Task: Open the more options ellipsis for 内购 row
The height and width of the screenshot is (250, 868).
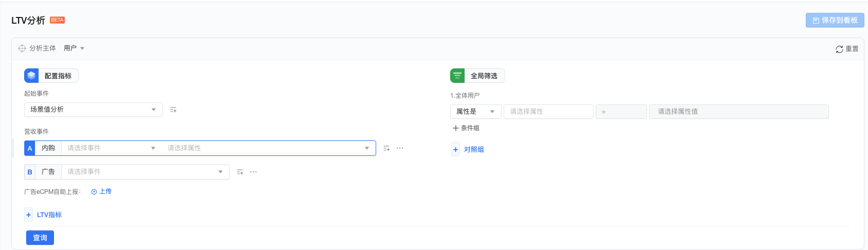Action: (x=400, y=148)
